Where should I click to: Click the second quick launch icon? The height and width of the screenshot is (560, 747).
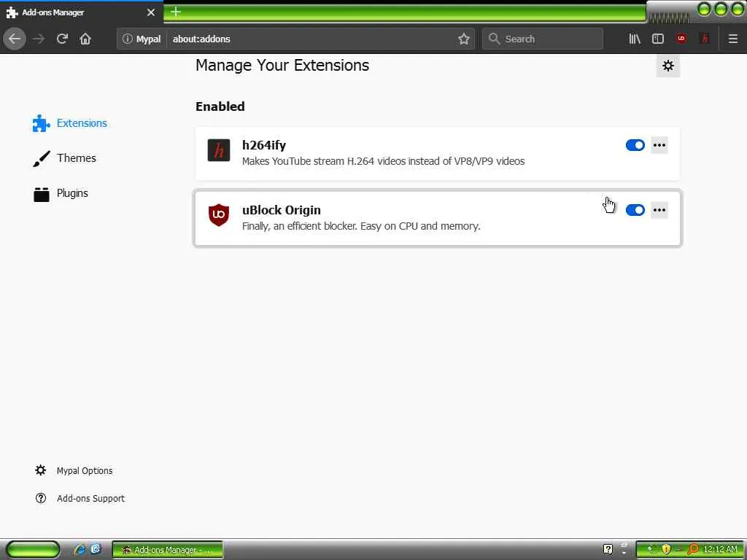pyautogui.click(x=96, y=549)
